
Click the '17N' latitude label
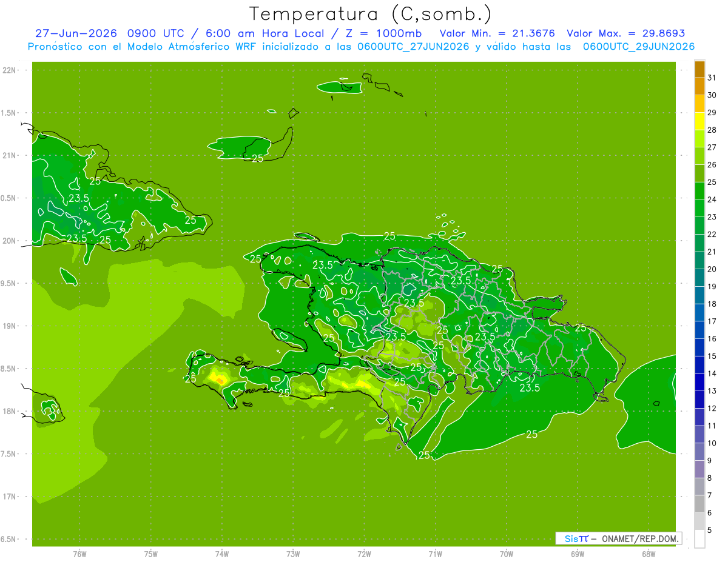[x=10, y=497]
